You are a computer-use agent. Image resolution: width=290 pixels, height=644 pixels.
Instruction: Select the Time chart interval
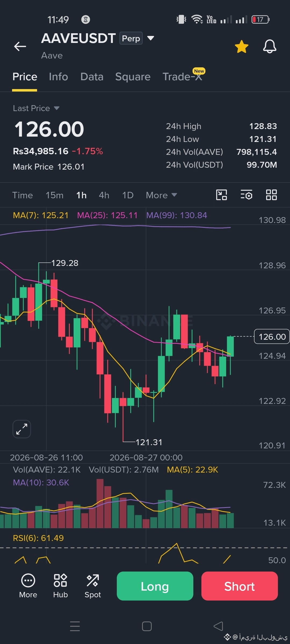[x=23, y=195]
